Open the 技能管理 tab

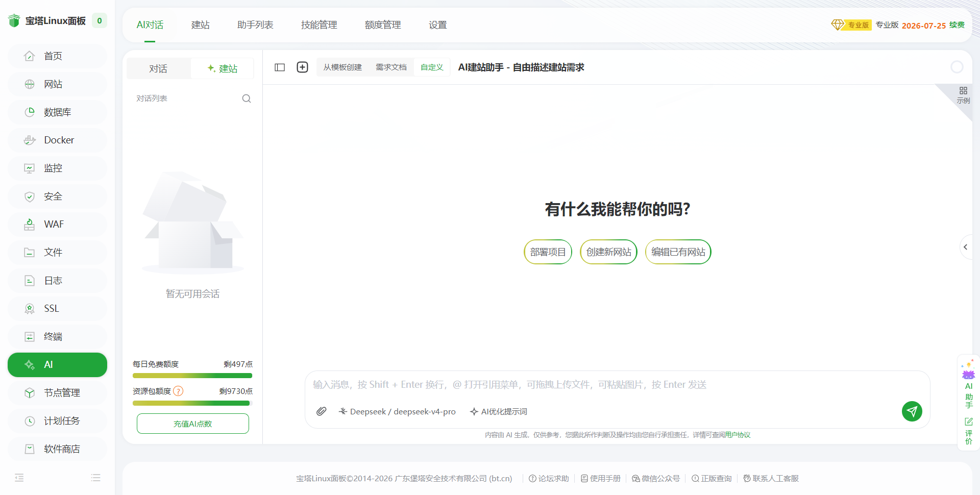tap(319, 25)
